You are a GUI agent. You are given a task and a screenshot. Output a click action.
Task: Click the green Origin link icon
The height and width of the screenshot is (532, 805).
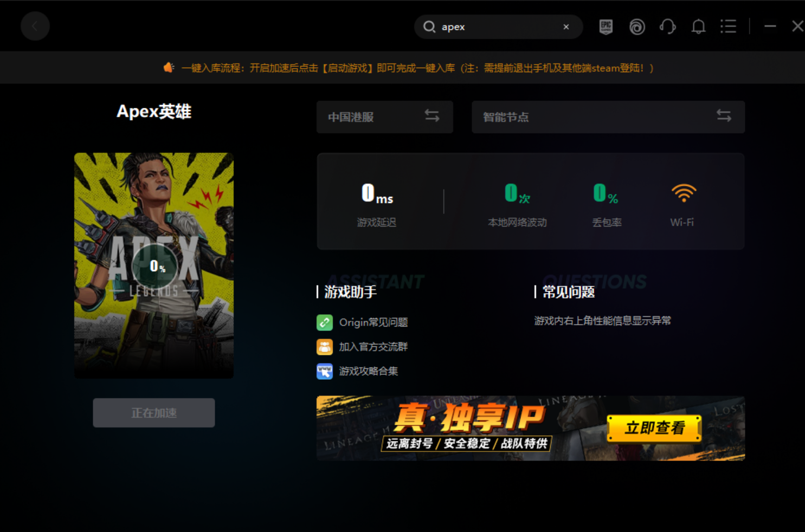coord(325,322)
